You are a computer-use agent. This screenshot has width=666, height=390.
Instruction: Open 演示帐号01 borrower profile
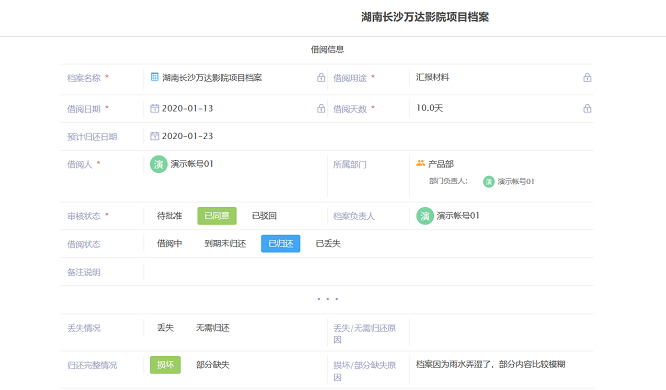click(x=192, y=164)
